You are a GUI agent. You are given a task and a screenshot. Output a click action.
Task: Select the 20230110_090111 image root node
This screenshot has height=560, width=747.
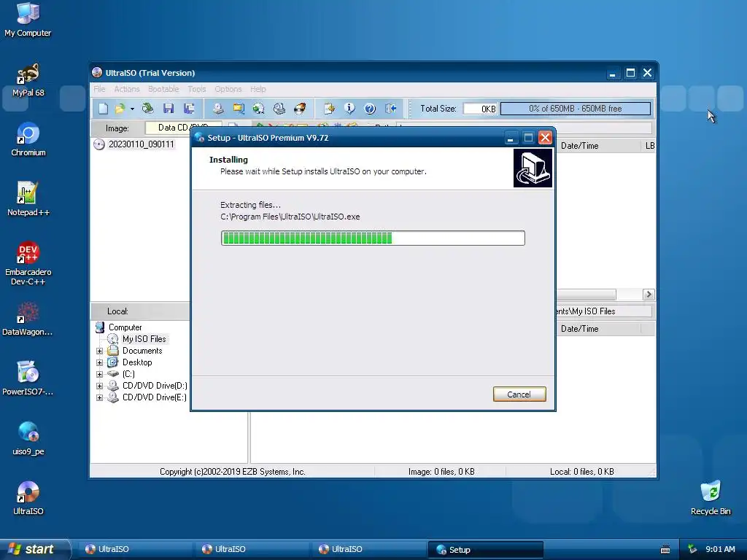142,144
